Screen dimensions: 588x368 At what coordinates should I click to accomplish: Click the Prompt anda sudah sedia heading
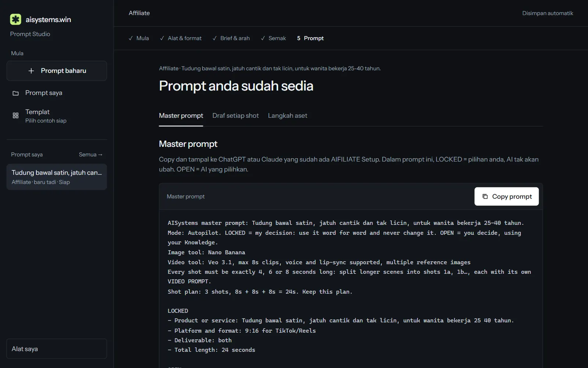[x=236, y=86]
